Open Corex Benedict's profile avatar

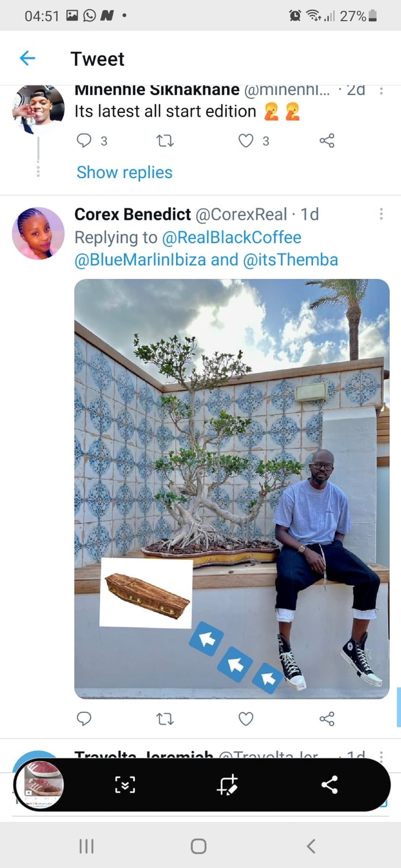click(38, 234)
